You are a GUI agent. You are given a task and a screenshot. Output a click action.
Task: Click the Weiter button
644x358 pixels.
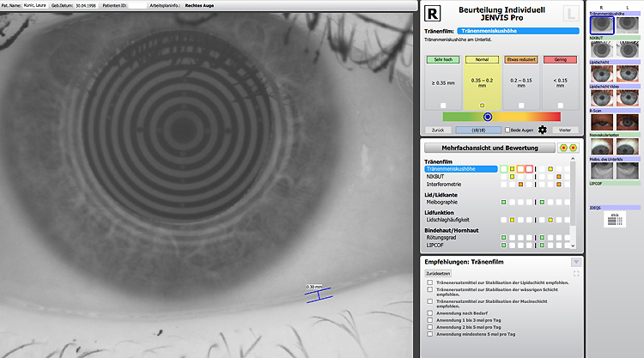[x=564, y=130]
